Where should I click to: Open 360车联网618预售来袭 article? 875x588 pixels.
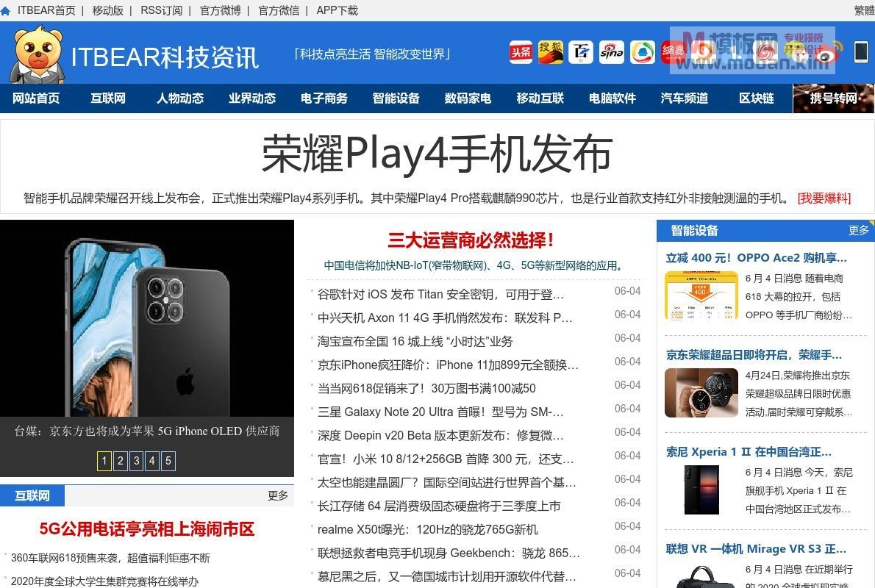(110, 558)
